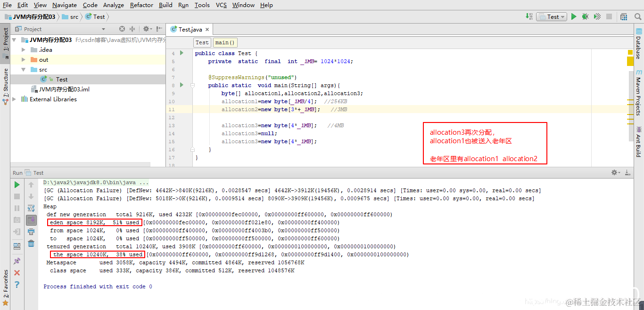Open the Analyze menu
The image size is (644, 310).
point(113,5)
